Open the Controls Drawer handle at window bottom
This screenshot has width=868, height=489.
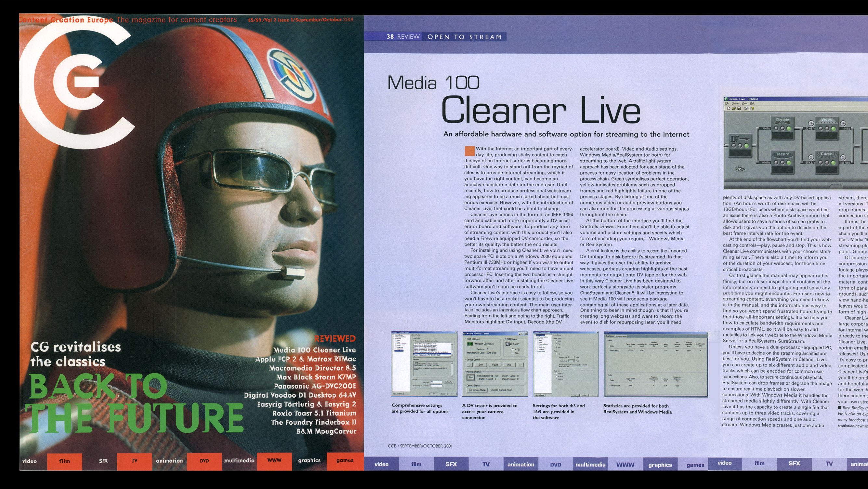[836, 186]
